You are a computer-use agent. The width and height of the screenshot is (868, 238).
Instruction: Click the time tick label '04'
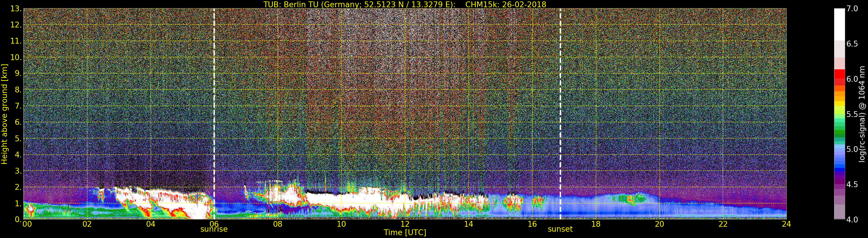click(151, 224)
